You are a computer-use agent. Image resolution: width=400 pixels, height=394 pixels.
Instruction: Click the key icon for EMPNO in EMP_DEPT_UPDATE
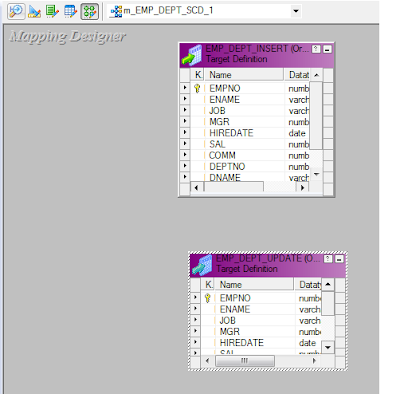pyautogui.click(x=207, y=298)
